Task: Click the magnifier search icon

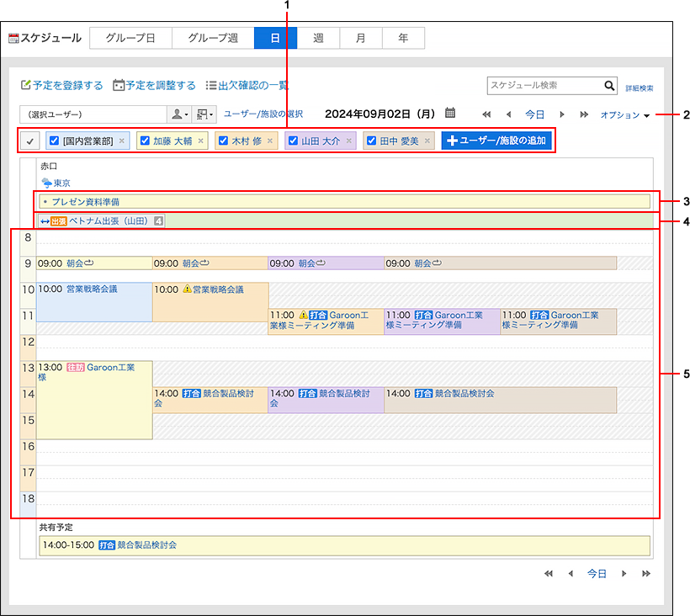Action: (609, 85)
